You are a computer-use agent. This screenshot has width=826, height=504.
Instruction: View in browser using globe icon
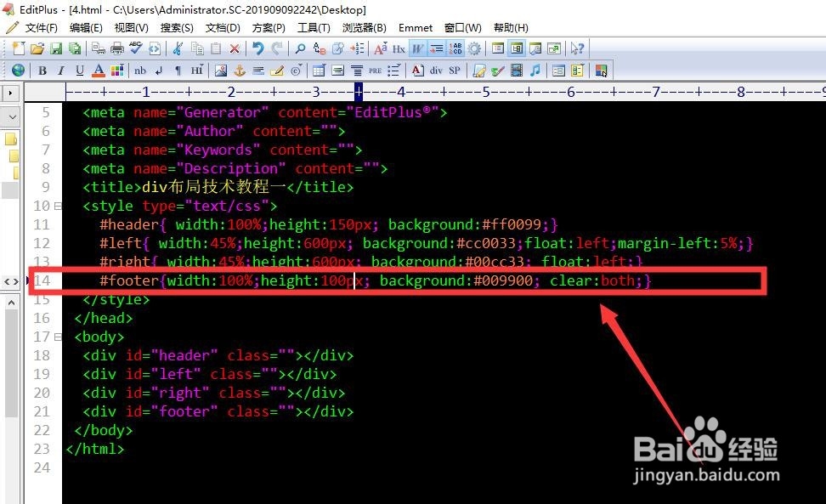pyautogui.click(x=18, y=70)
